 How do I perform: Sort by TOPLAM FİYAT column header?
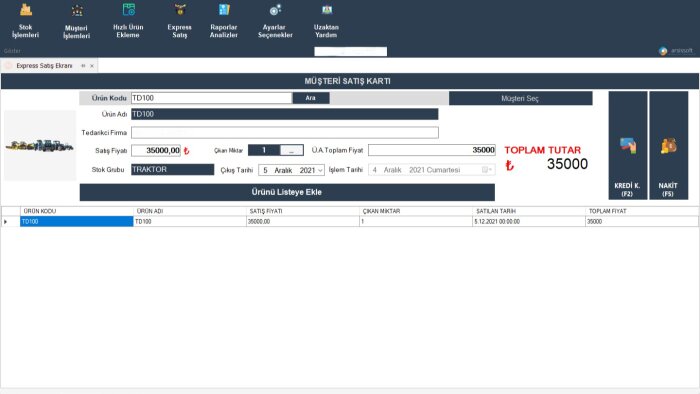[642, 211]
